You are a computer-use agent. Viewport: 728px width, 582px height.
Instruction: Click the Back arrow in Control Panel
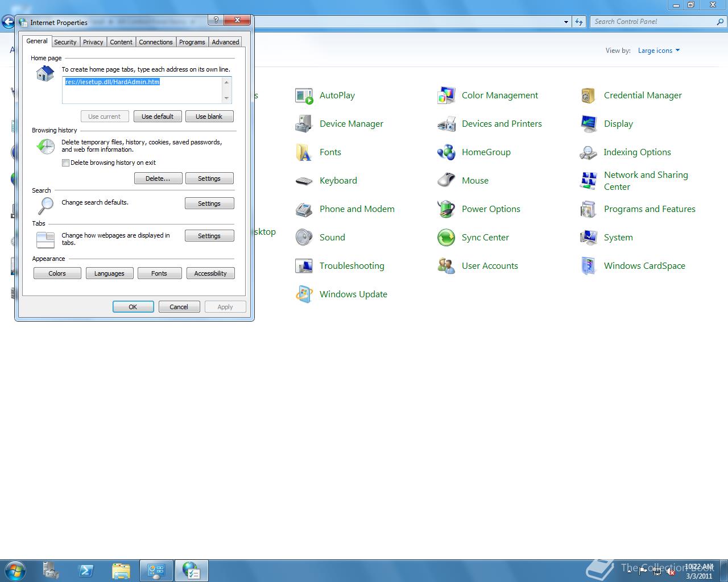pyautogui.click(x=8, y=22)
